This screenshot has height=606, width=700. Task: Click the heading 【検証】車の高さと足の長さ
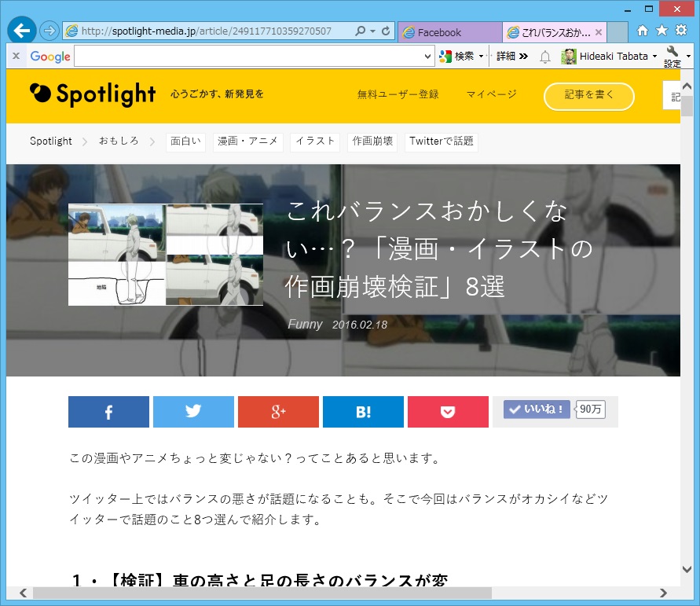click(260, 579)
